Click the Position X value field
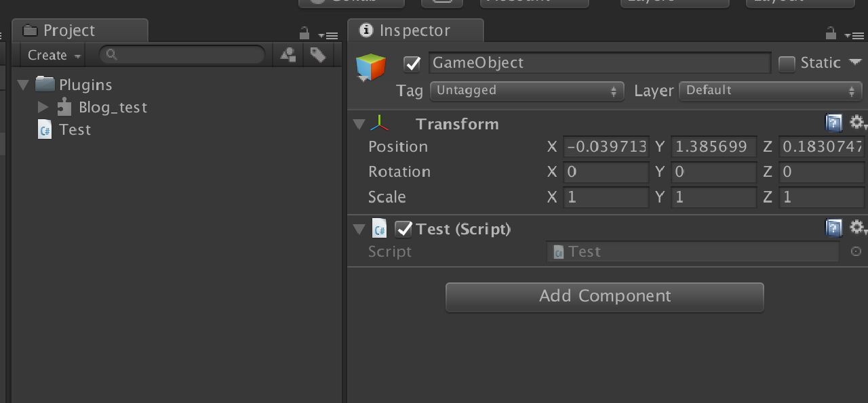The image size is (868, 403). (x=606, y=147)
